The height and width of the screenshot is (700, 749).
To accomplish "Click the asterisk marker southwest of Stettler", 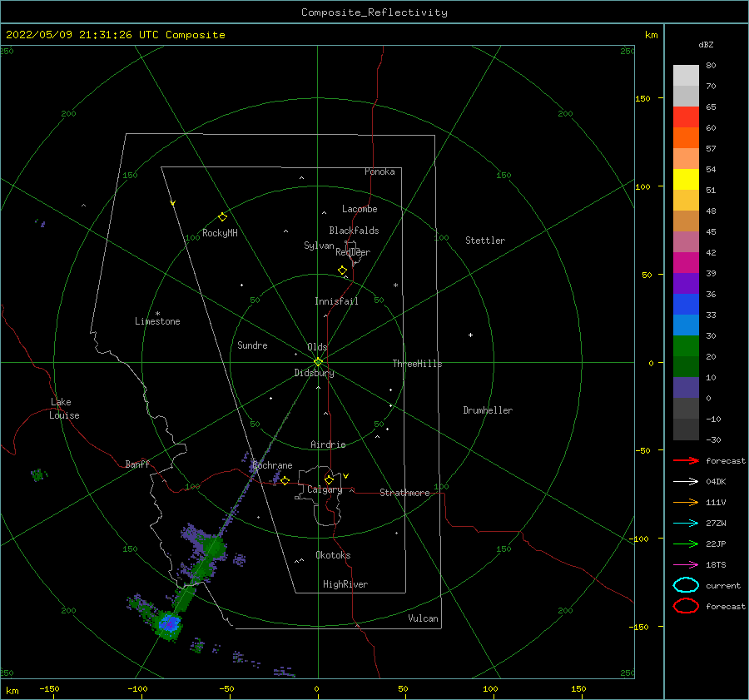I will [x=395, y=285].
